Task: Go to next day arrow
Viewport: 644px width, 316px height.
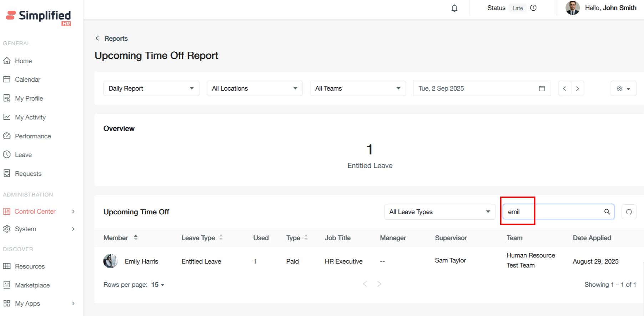Action: click(577, 88)
